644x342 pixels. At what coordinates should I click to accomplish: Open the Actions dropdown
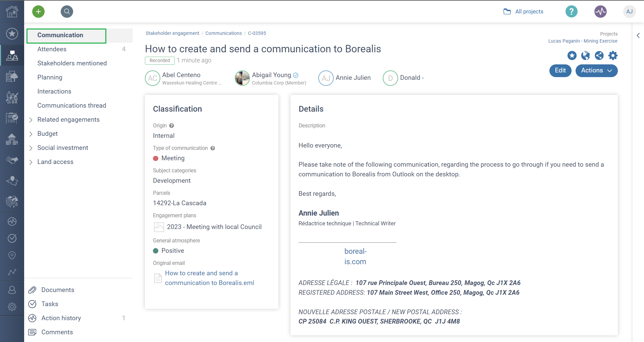596,71
